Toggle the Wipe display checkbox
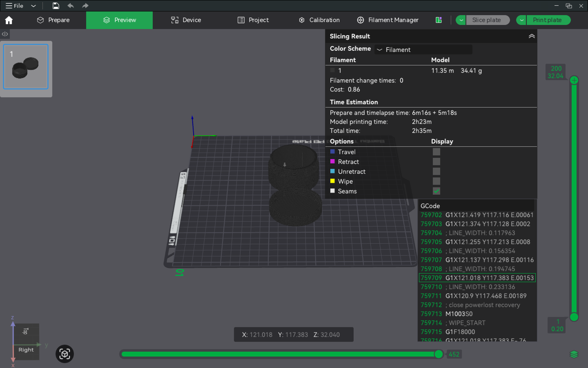The height and width of the screenshot is (368, 588). click(x=436, y=181)
